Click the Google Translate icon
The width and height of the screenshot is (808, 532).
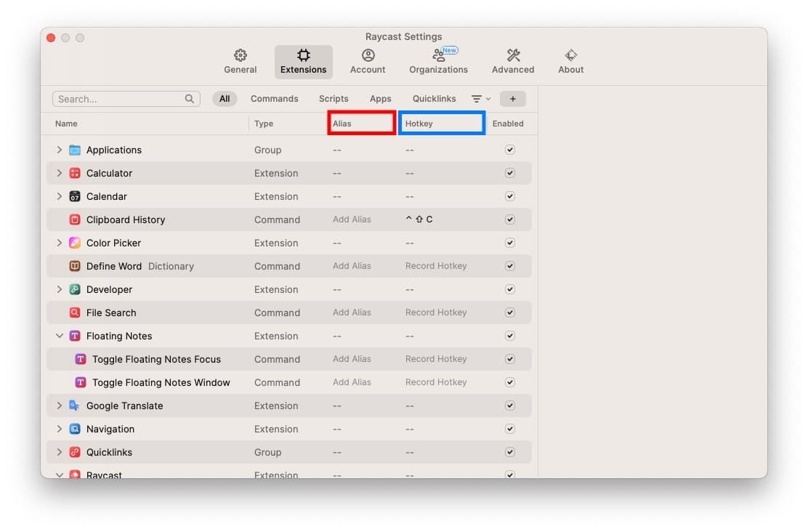75,406
